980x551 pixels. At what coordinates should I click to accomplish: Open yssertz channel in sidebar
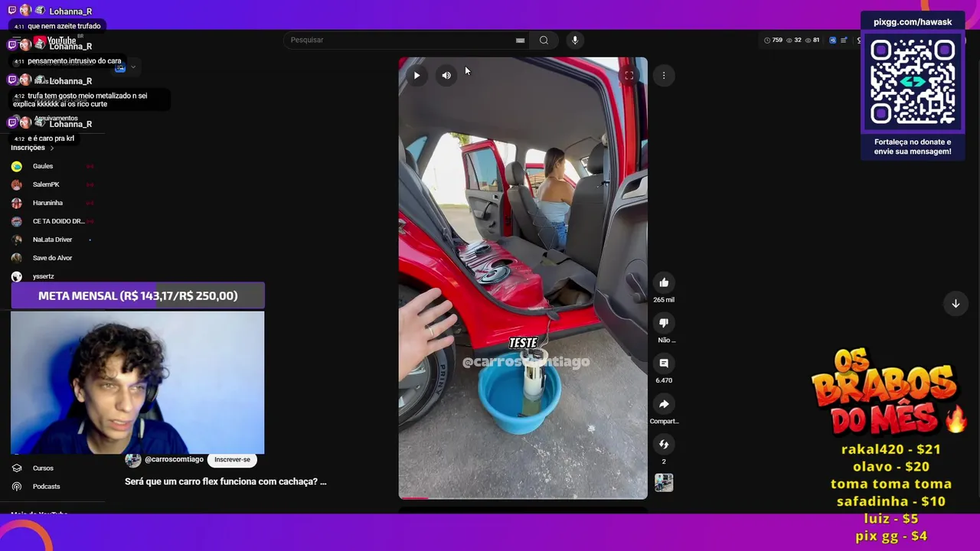pyautogui.click(x=43, y=276)
